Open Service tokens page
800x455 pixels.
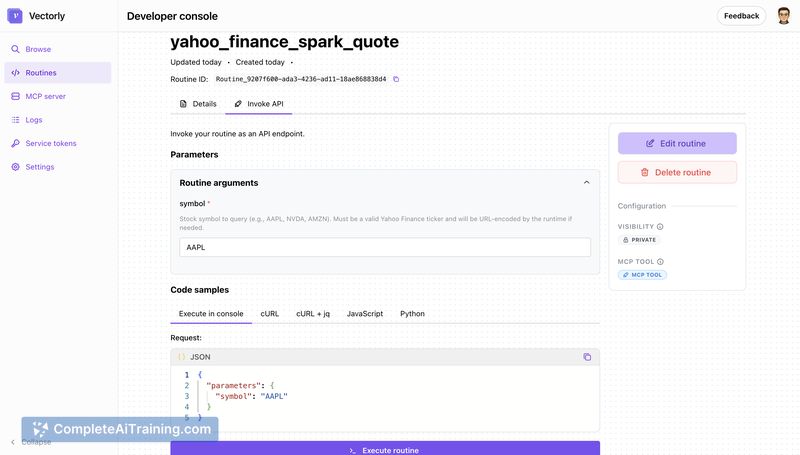[x=50, y=143]
